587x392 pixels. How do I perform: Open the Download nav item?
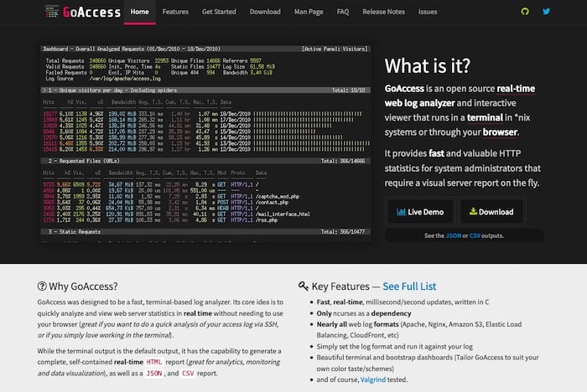coord(265,12)
